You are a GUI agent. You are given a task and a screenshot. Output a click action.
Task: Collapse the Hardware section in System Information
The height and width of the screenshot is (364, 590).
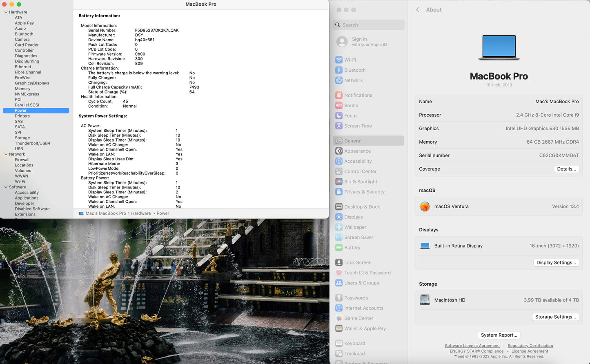pos(6,12)
